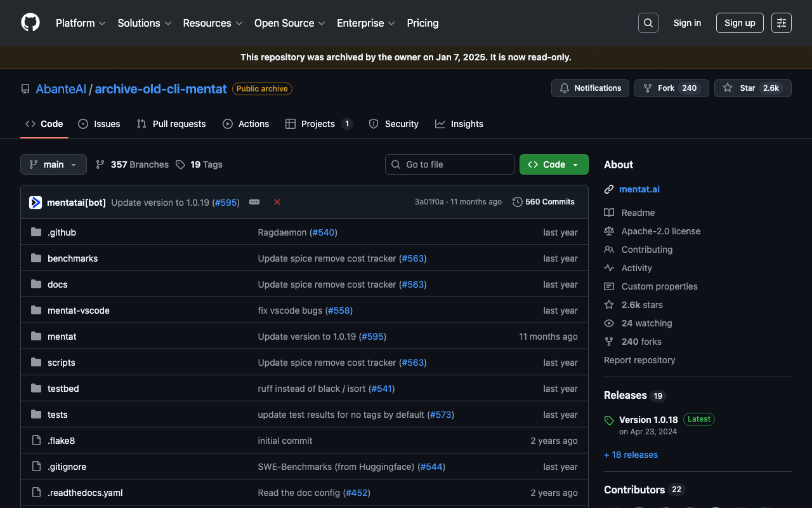
Task: Click the failed status red X icon
Action: pyautogui.click(x=277, y=202)
